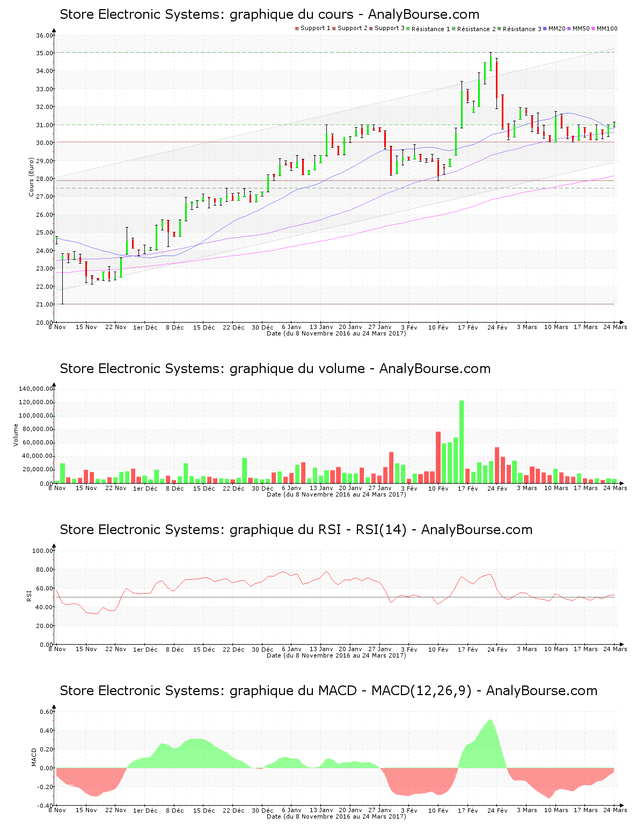
Task: Click the 31.00 value on price axis
Action: coord(45,125)
